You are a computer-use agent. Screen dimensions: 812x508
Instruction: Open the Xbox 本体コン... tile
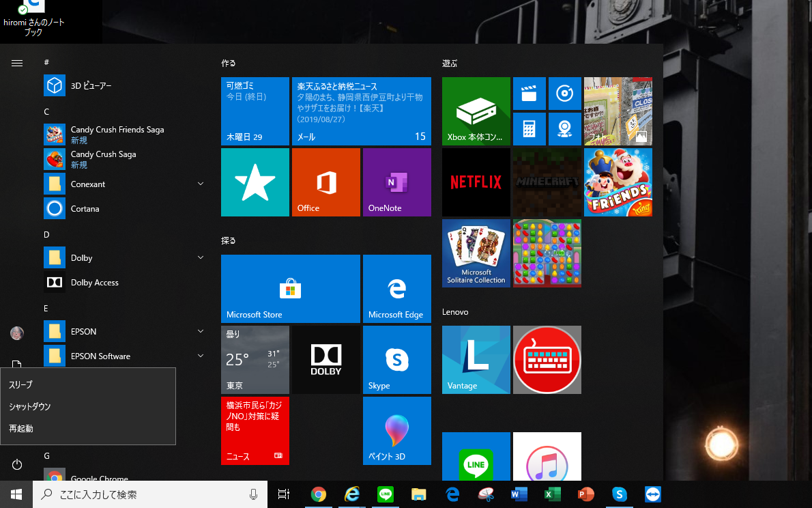pyautogui.click(x=476, y=111)
